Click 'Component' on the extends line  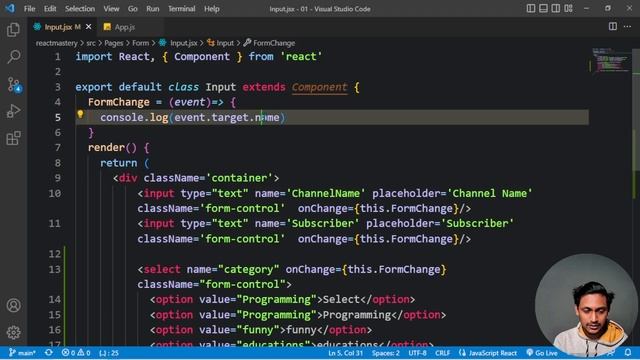pos(319,87)
